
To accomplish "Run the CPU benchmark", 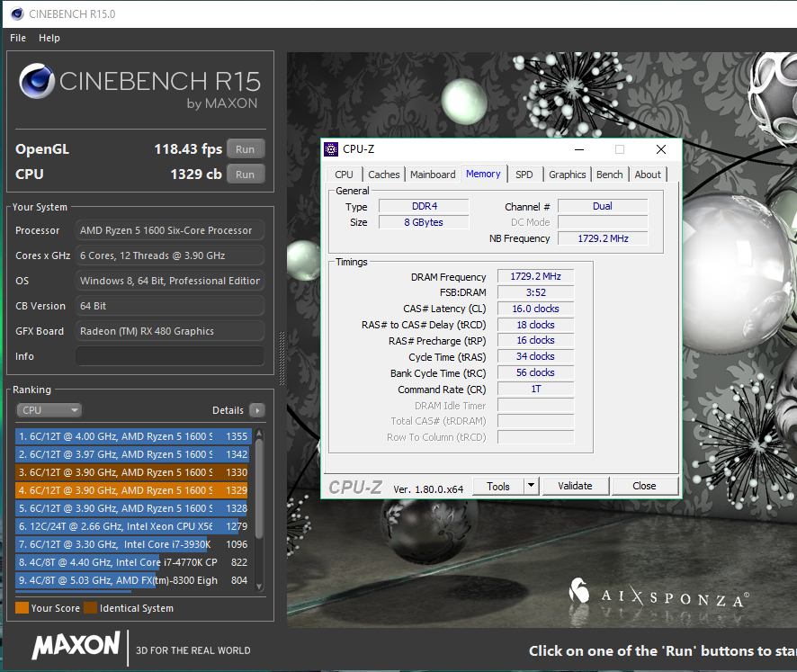I will pyautogui.click(x=245, y=175).
